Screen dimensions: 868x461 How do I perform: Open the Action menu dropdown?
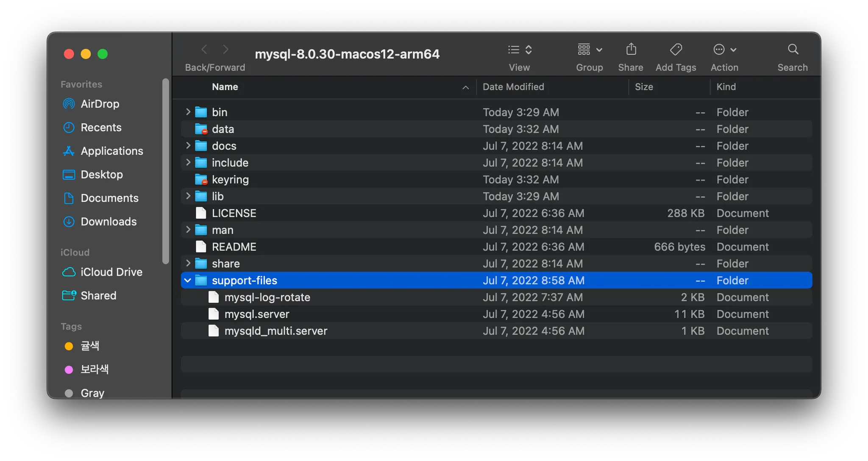point(724,50)
